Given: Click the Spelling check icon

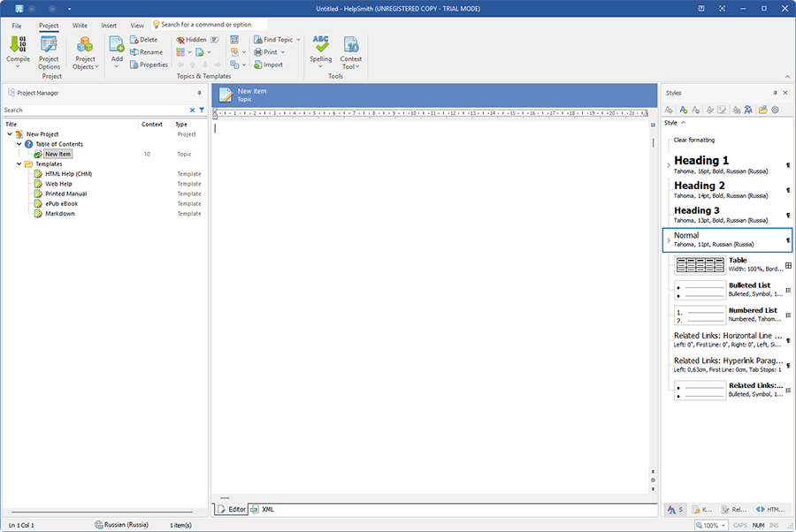Looking at the screenshot, I should pyautogui.click(x=321, y=44).
